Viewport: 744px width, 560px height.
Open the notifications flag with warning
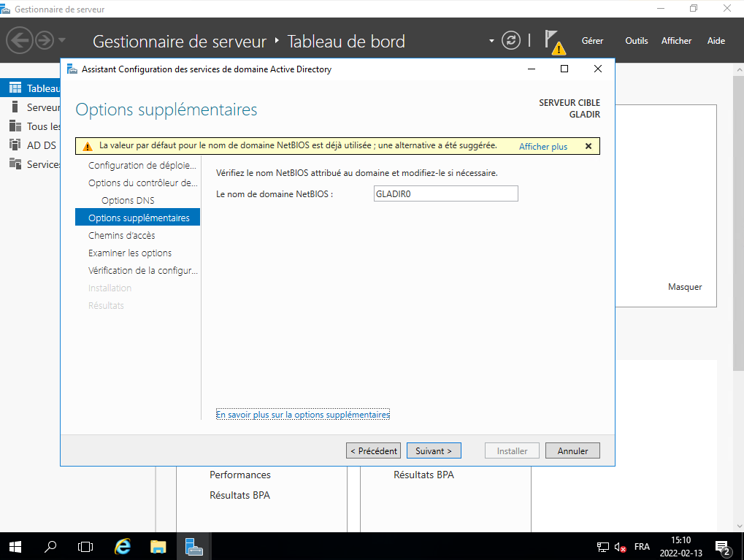(554, 42)
